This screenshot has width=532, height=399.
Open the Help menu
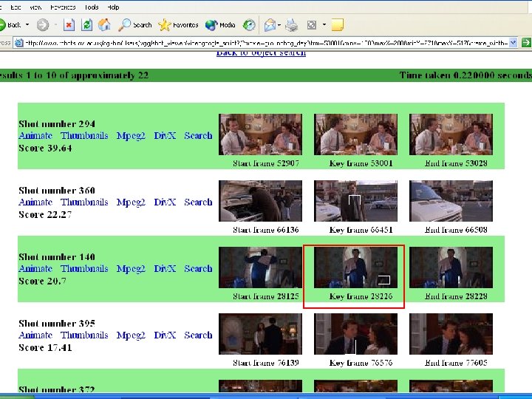click(x=113, y=7)
